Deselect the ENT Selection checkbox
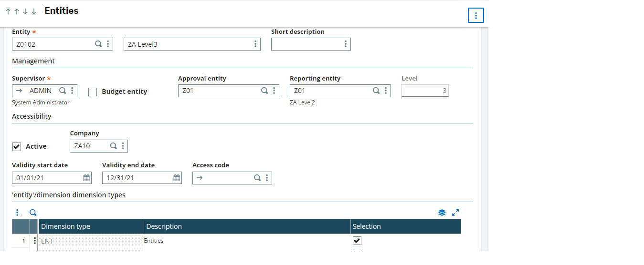 [357, 241]
